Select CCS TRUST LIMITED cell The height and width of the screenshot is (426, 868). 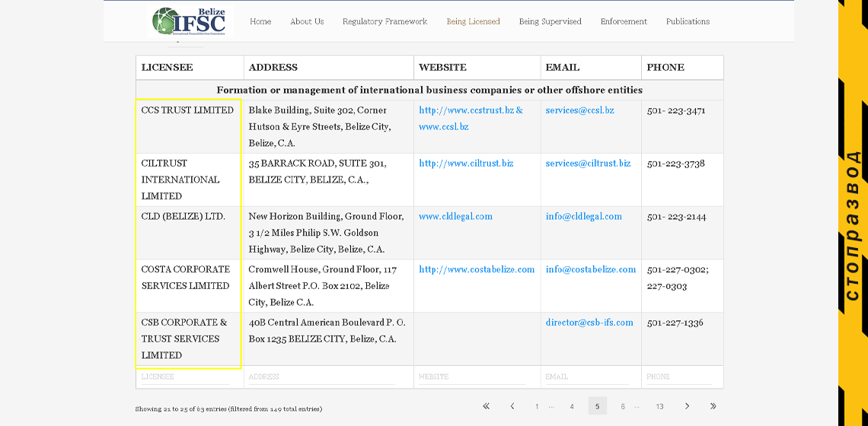click(190, 127)
